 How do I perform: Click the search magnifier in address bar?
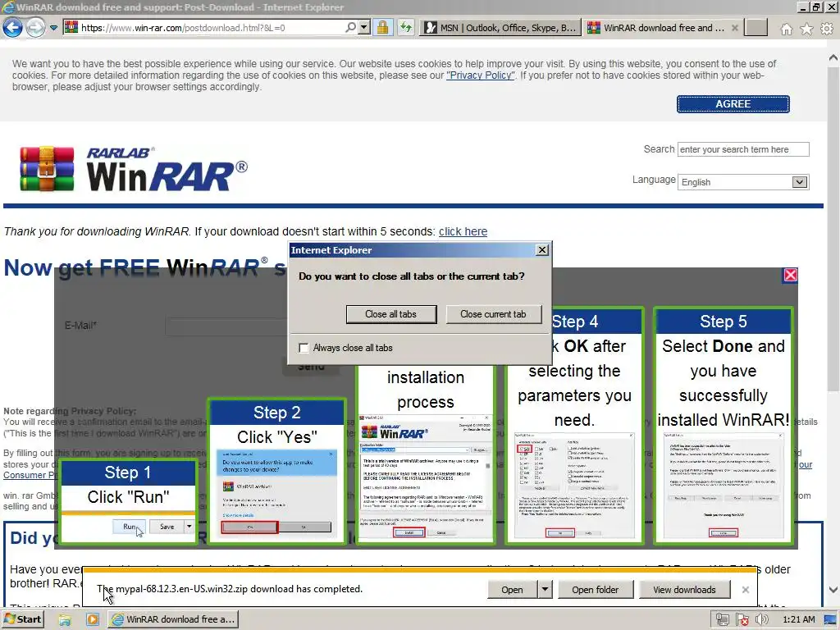(x=350, y=27)
